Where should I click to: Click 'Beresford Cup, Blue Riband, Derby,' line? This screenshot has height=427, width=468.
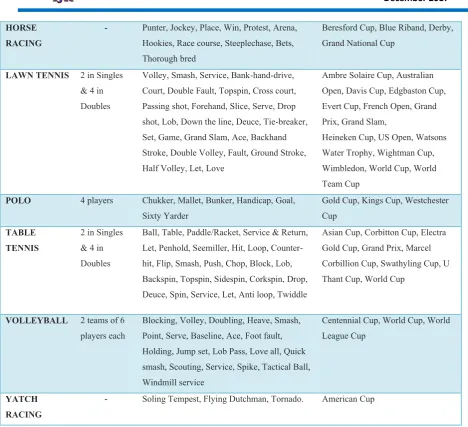[x=388, y=28]
